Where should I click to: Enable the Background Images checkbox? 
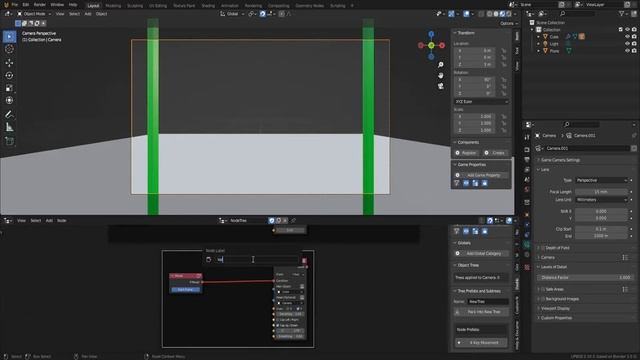pos(543,299)
